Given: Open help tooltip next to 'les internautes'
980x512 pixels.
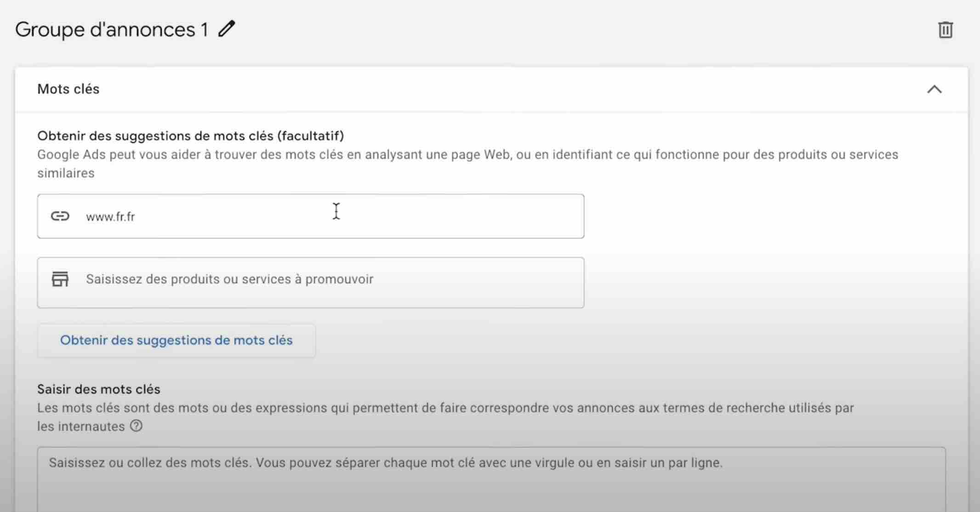Looking at the screenshot, I should pos(136,426).
